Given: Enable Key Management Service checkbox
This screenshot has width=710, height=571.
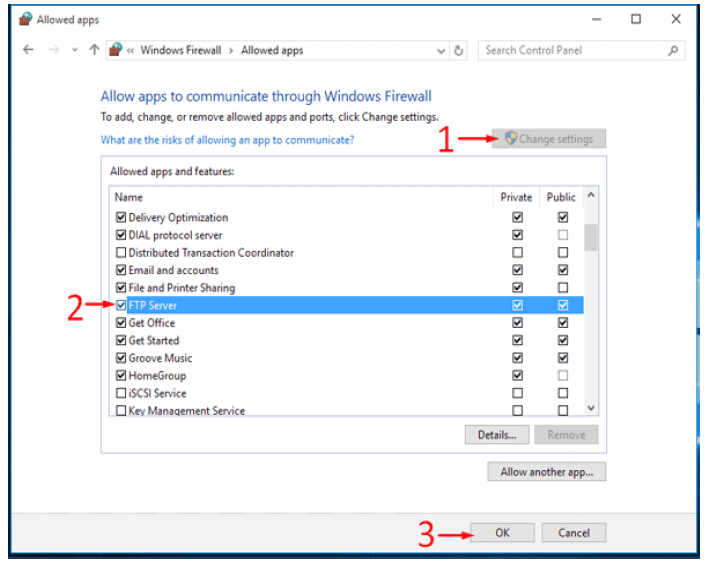Looking at the screenshot, I should (121, 410).
